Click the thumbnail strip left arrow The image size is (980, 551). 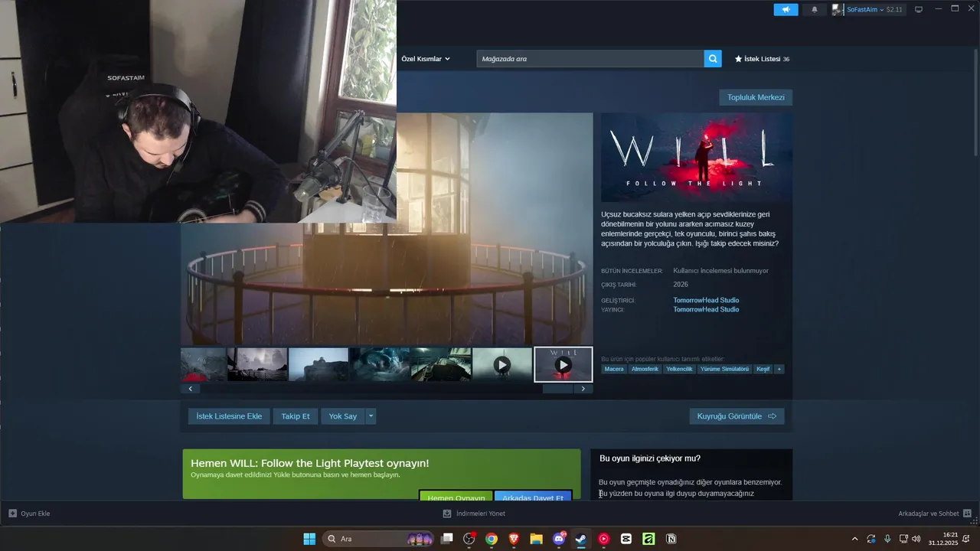point(191,389)
